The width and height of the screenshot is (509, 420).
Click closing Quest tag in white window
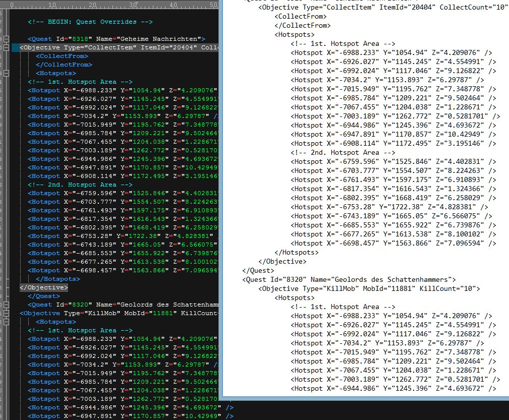pyautogui.click(x=258, y=270)
